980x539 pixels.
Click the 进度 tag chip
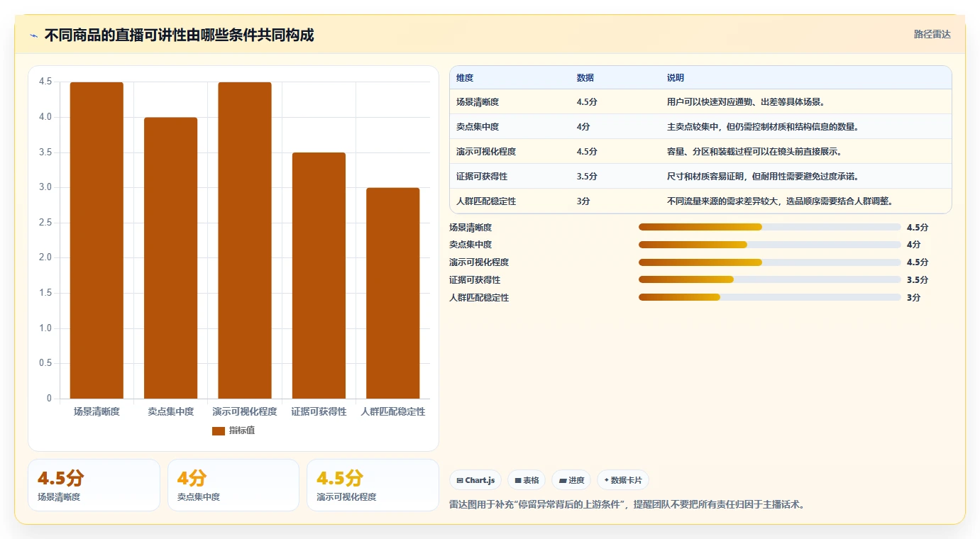pos(571,480)
